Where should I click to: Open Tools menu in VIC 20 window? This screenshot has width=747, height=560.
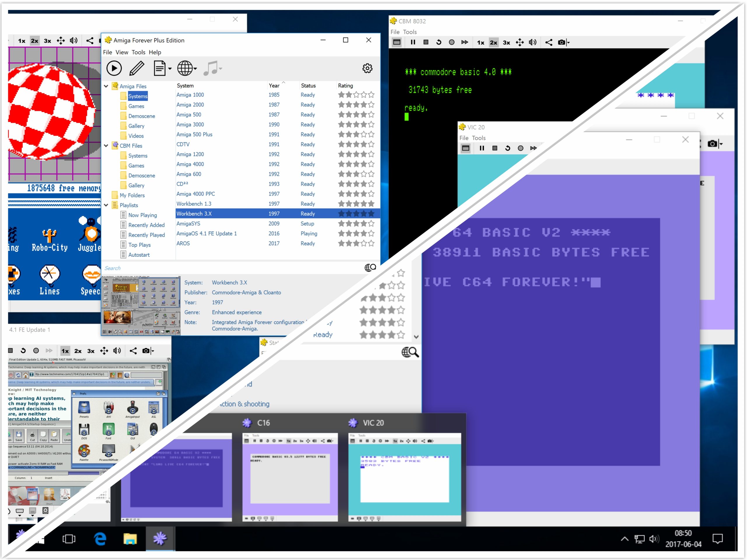pyautogui.click(x=479, y=138)
